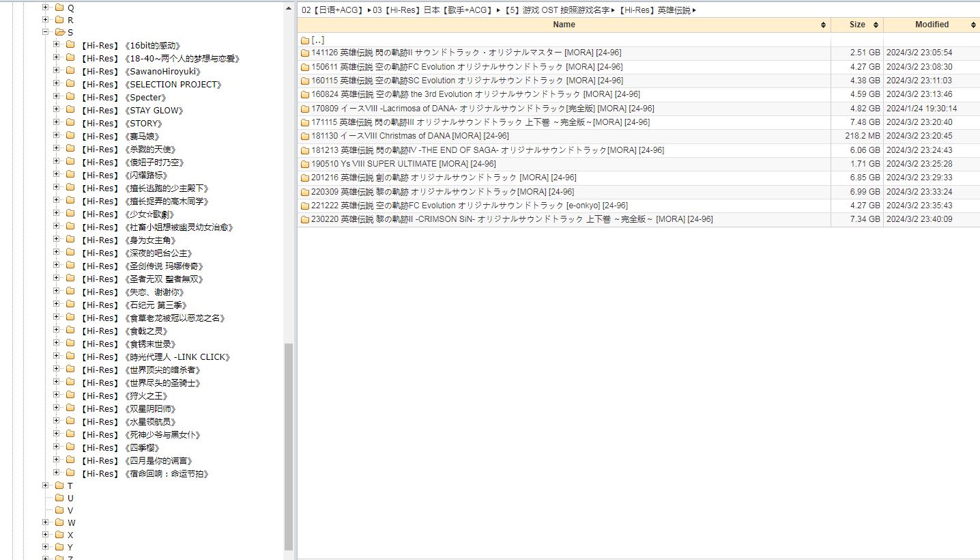Click folder icon next to tree item T
This screenshot has width=980, height=560.
click(59, 486)
